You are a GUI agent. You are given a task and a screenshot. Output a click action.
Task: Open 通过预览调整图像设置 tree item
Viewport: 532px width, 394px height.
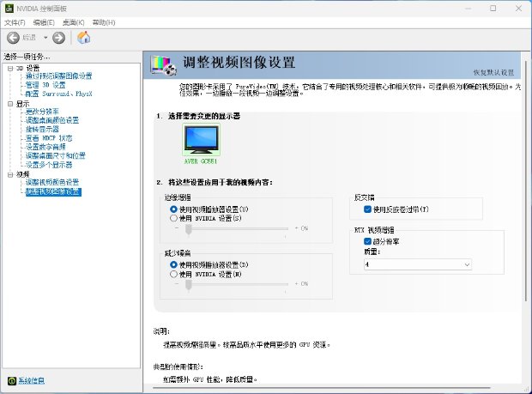[x=58, y=76]
